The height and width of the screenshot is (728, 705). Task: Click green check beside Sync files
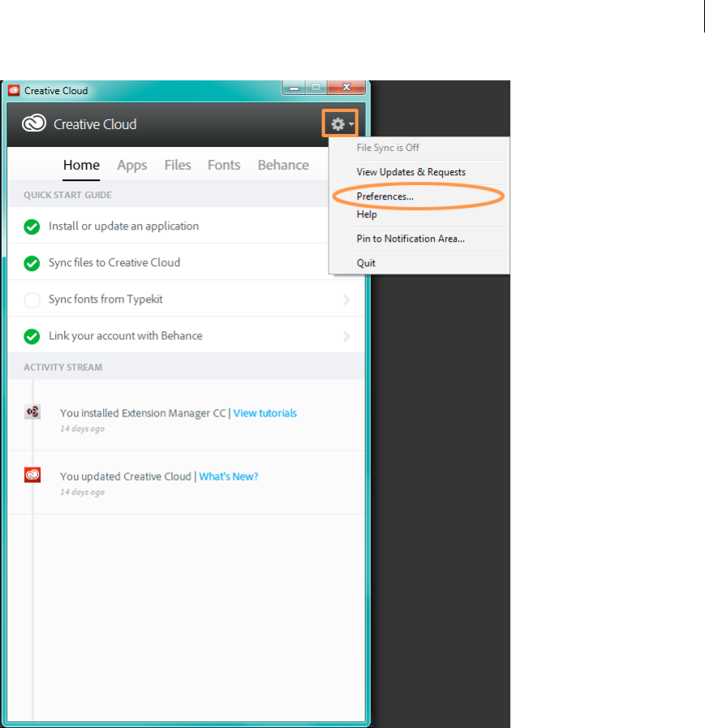click(32, 263)
